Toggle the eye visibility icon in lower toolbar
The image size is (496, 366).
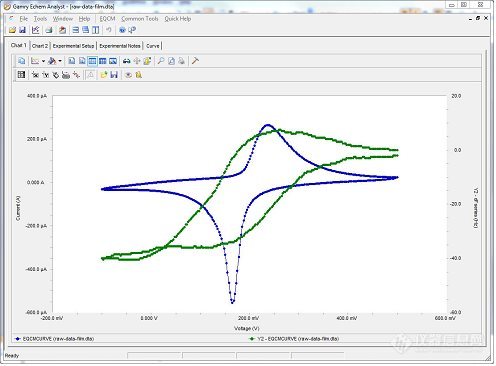click(128, 75)
